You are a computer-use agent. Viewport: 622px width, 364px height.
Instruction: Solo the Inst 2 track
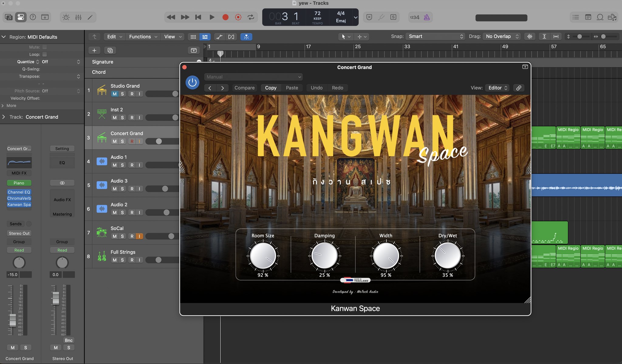(122, 117)
